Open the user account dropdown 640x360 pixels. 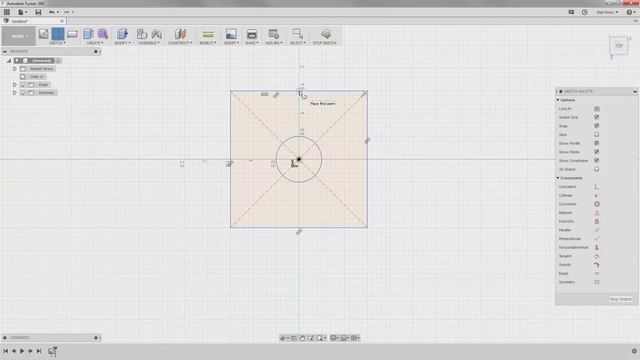[x=607, y=12]
